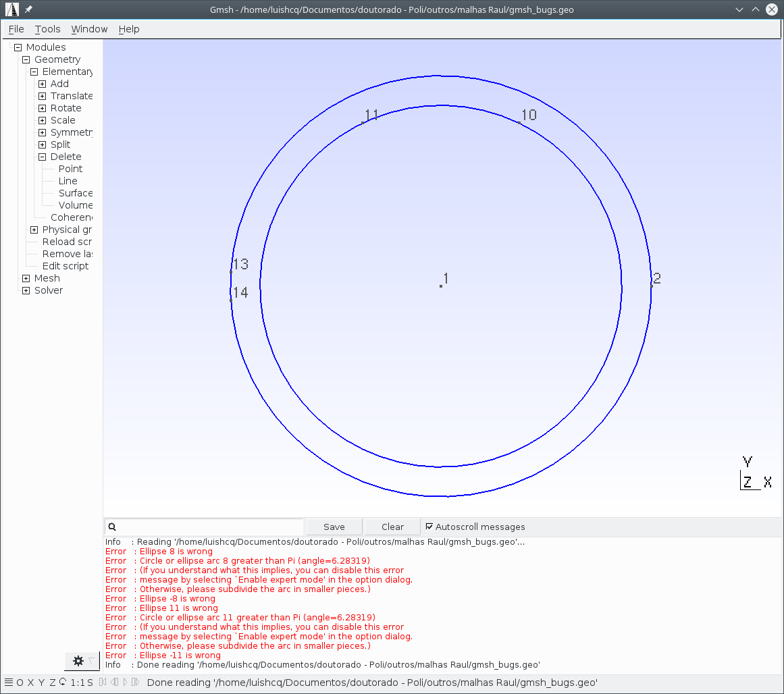Click the O options button in status bar
Viewport: 784px width, 694px height.
click(x=20, y=683)
